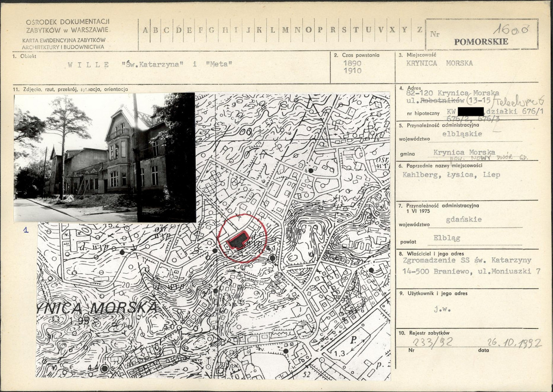The image size is (553, 392).
Task: Click the object name WILLE Św.Katarzyna i Meta
Action: coord(150,64)
